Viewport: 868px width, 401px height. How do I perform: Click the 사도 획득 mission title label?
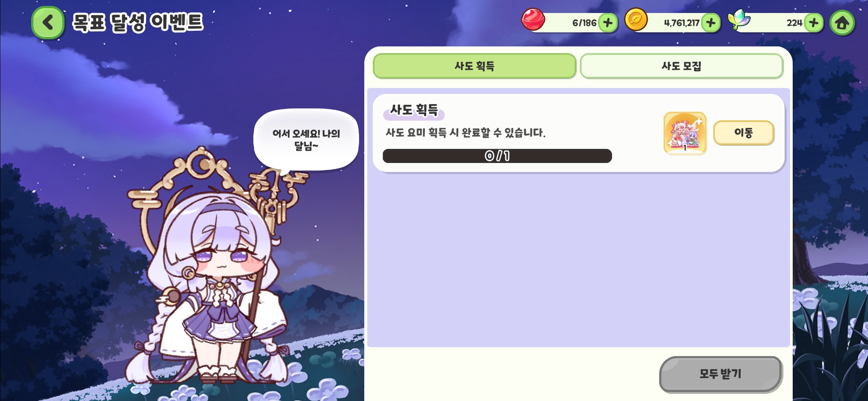pyautogui.click(x=414, y=110)
